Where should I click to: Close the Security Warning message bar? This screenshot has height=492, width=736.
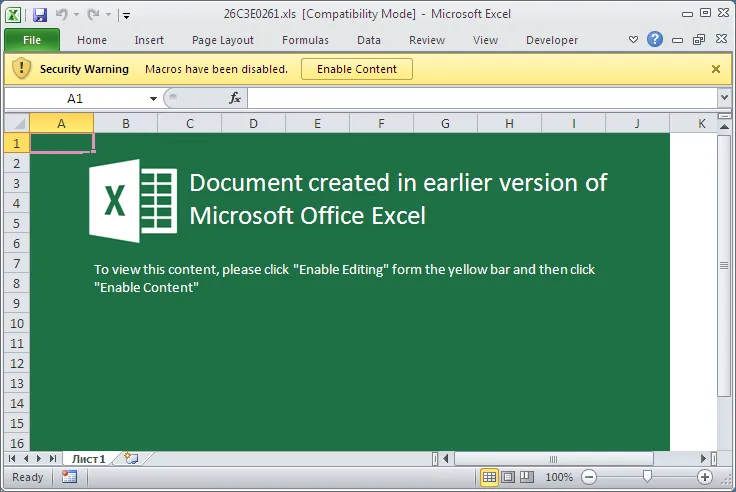click(716, 69)
